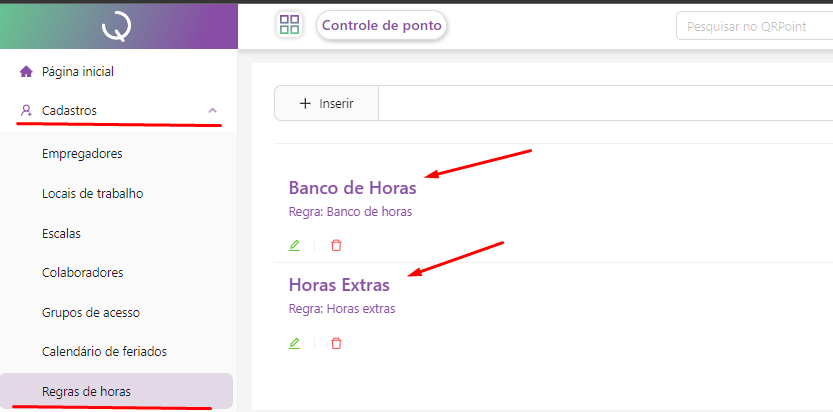Delete the Horas Extras rule
833x412 pixels.
pos(336,343)
